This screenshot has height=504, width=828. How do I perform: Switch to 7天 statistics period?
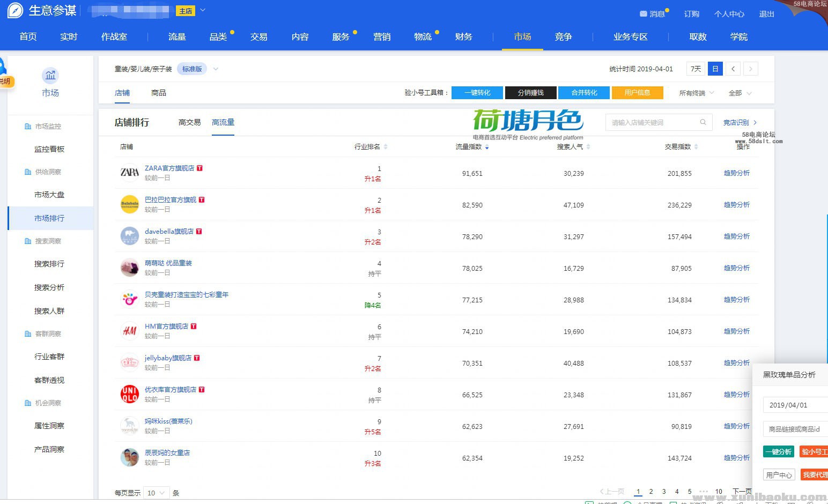click(x=696, y=69)
